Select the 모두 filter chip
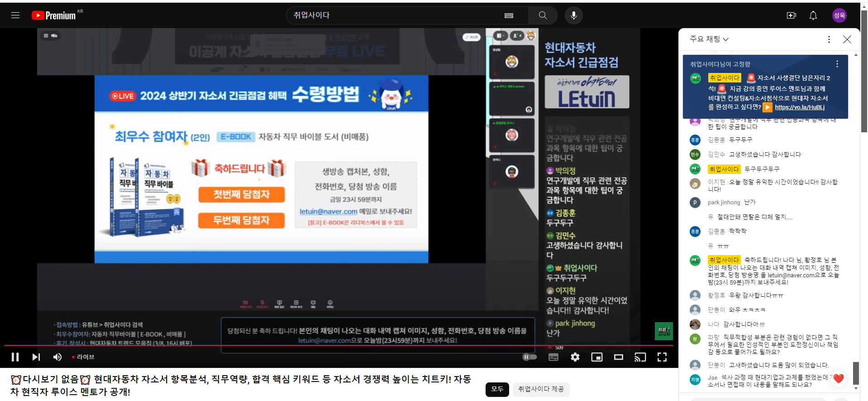The height and width of the screenshot is (401, 868). point(497,389)
